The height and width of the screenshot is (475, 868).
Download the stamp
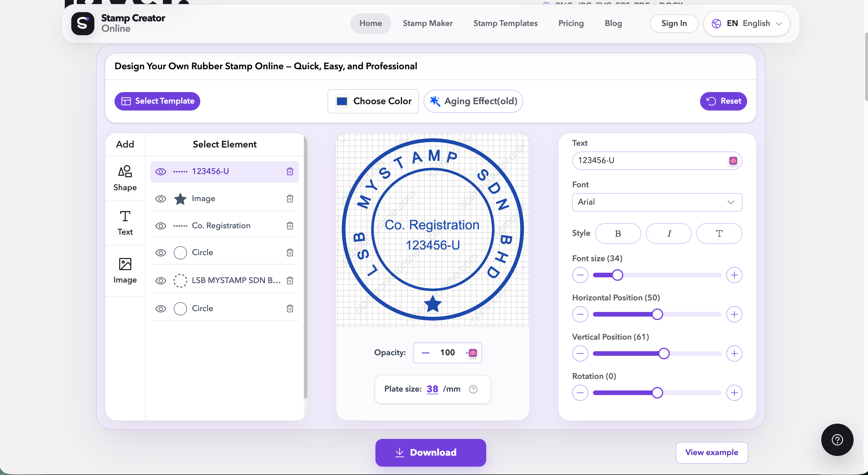pyautogui.click(x=431, y=452)
